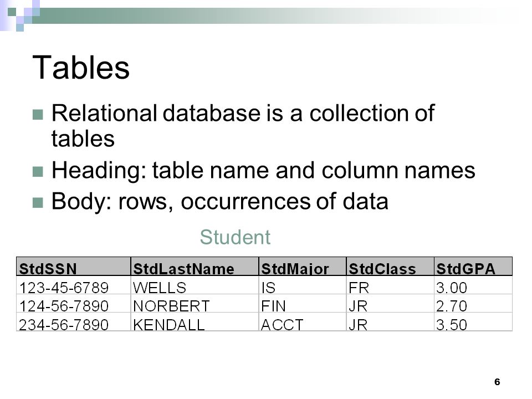Click the Student table caption
The width and height of the screenshot is (532, 399).
point(235,237)
